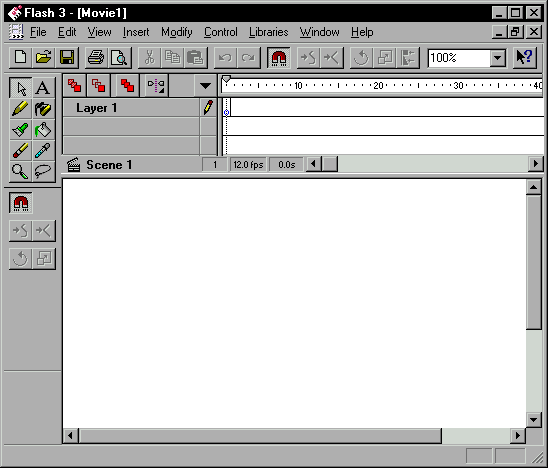548x468 pixels.
Task: Open the Libraries menu
Action: (x=268, y=32)
